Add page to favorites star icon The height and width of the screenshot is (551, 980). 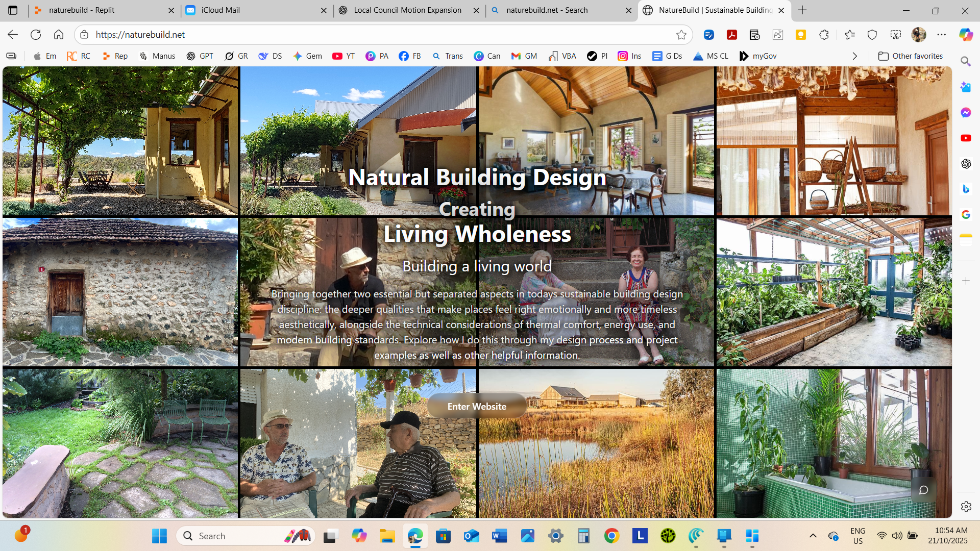(681, 35)
